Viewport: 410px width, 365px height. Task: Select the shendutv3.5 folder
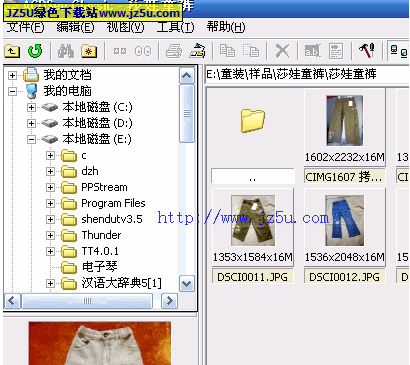tap(112, 219)
